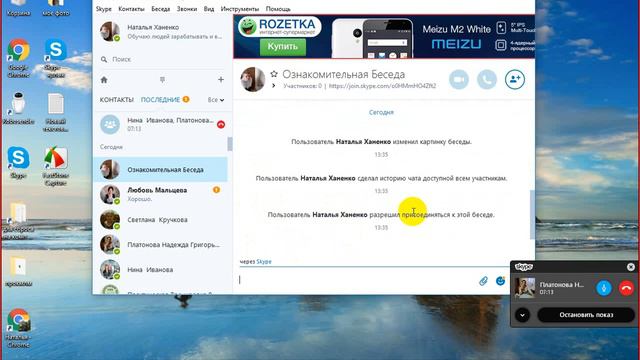Click unread badge next to Любовь Мальцева
Image resolution: width=640 pixels, height=360 pixels.
click(216, 190)
